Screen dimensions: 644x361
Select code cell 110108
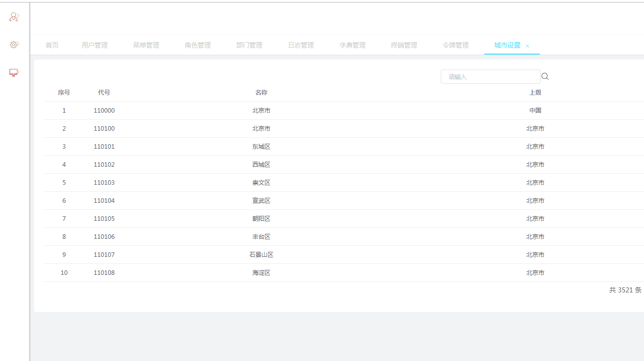click(x=104, y=273)
